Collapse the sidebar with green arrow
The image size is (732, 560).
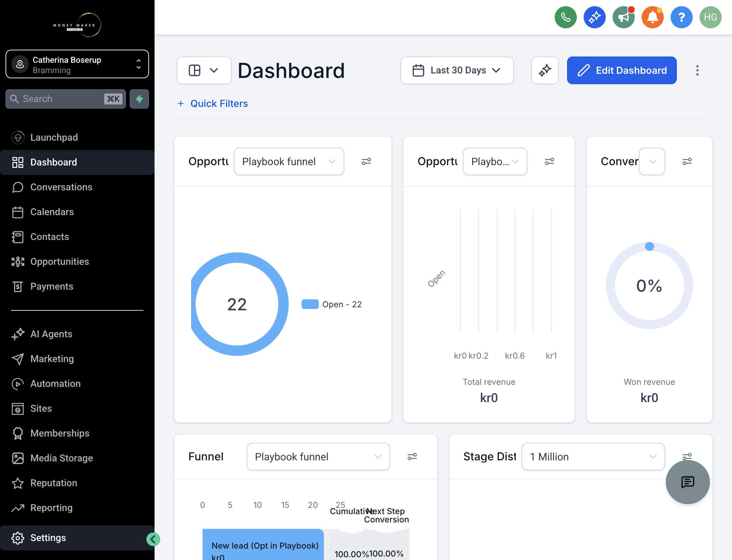tap(153, 539)
